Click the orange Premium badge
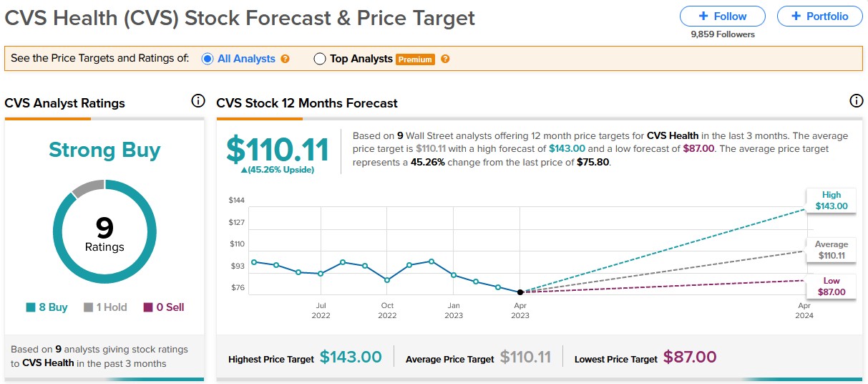This screenshot has width=868, height=384. [415, 59]
